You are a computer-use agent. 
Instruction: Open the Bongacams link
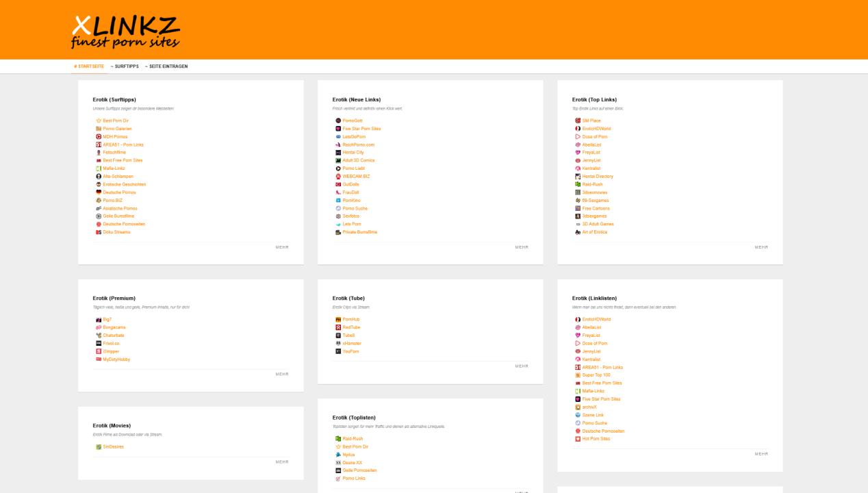coord(115,327)
